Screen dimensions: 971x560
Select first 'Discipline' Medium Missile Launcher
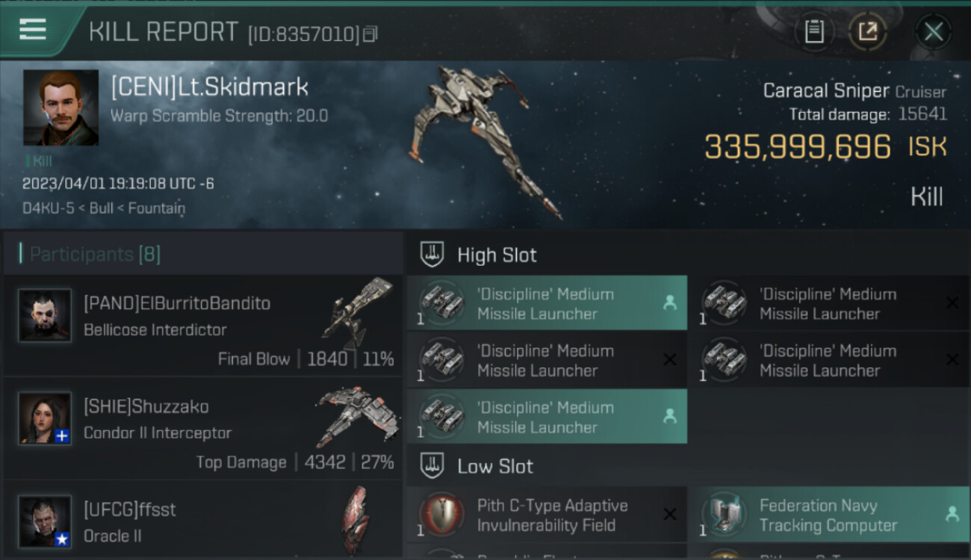click(x=547, y=303)
